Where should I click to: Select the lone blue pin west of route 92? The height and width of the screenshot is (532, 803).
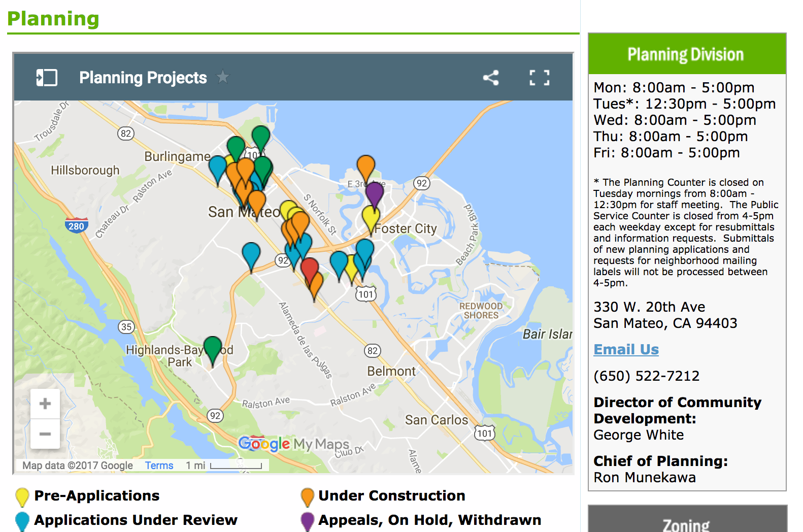click(251, 255)
